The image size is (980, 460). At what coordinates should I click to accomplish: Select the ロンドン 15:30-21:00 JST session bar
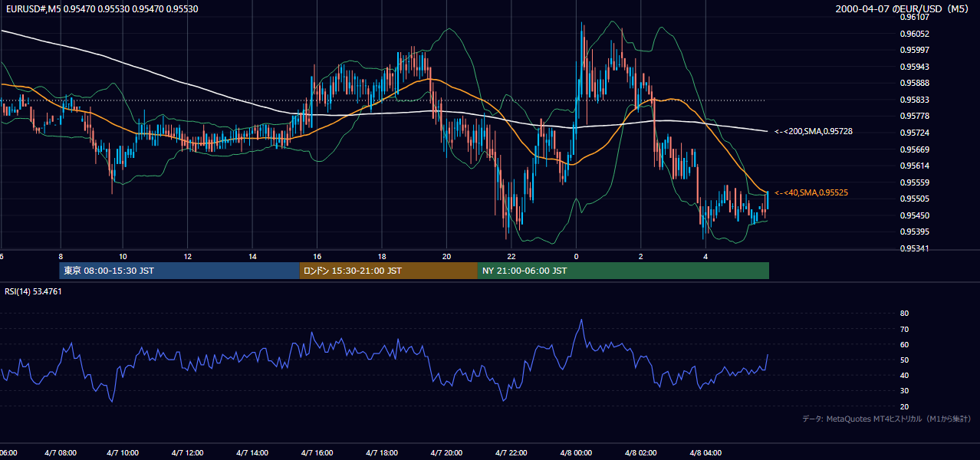click(389, 271)
